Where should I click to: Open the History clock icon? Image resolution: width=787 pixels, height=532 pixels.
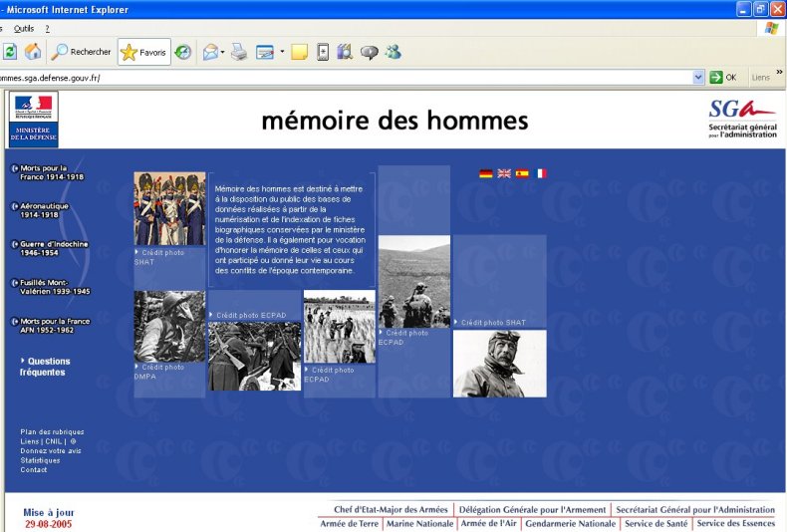[x=182, y=52]
